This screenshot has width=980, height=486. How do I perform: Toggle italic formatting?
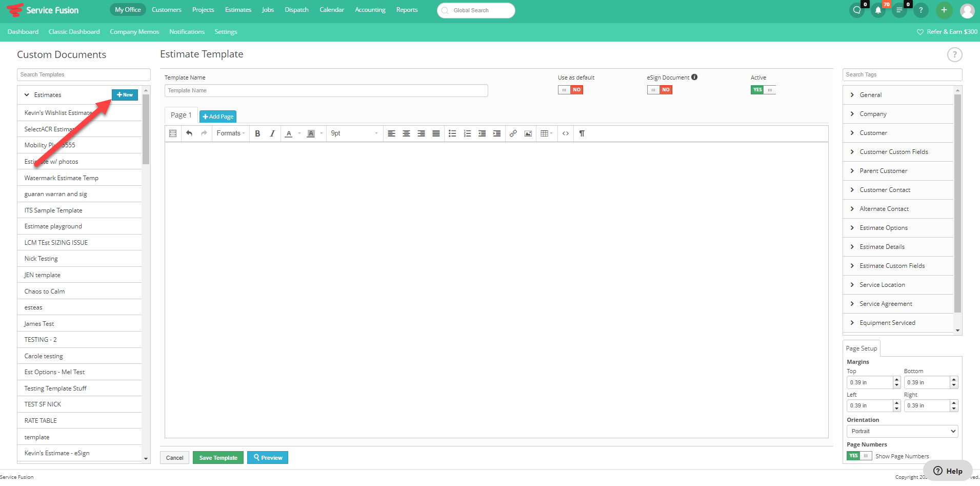click(x=272, y=133)
